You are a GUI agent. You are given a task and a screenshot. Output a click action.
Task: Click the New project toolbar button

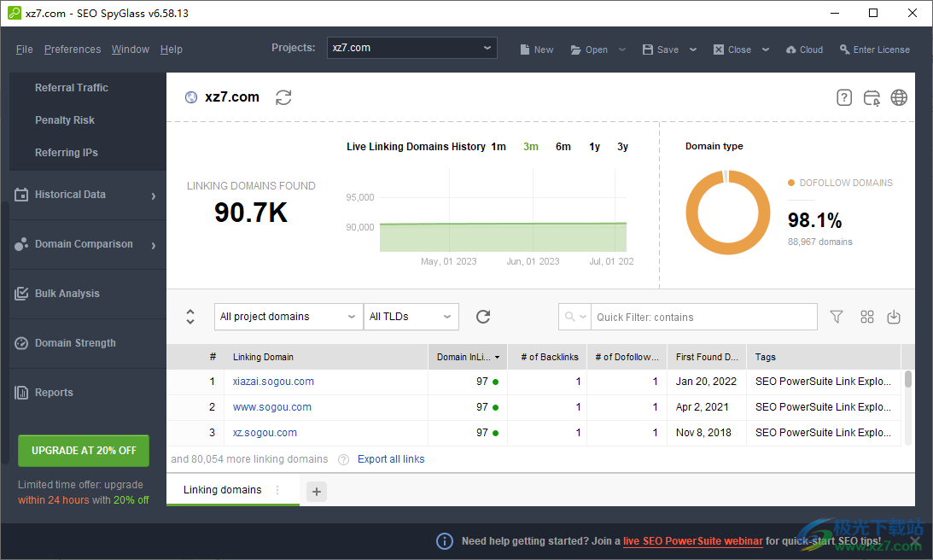tap(537, 50)
